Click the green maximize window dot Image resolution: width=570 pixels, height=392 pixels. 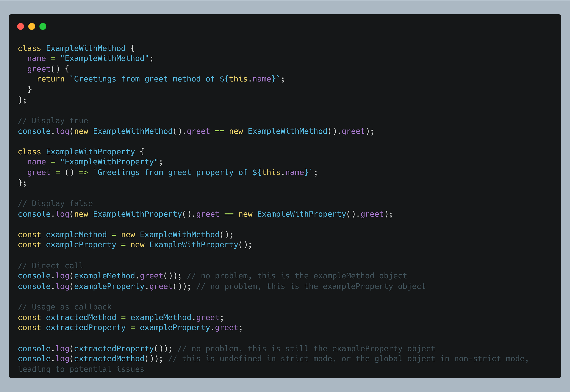click(43, 26)
